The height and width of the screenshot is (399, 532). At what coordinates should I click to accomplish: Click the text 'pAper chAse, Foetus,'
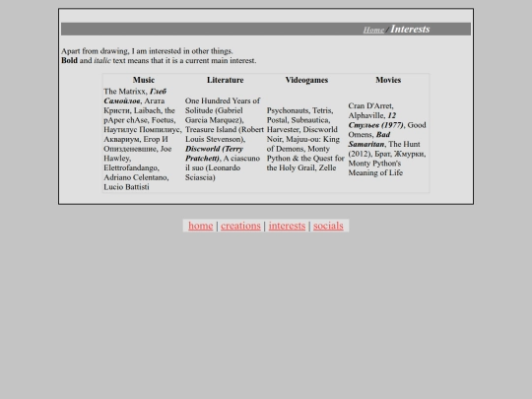(x=140, y=120)
